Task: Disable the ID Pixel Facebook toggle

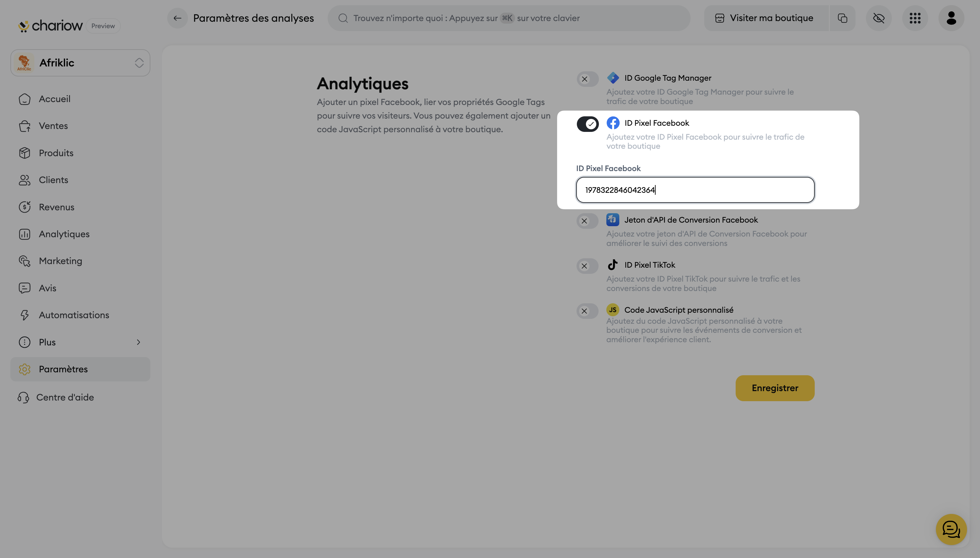Action: [x=587, y=124]
